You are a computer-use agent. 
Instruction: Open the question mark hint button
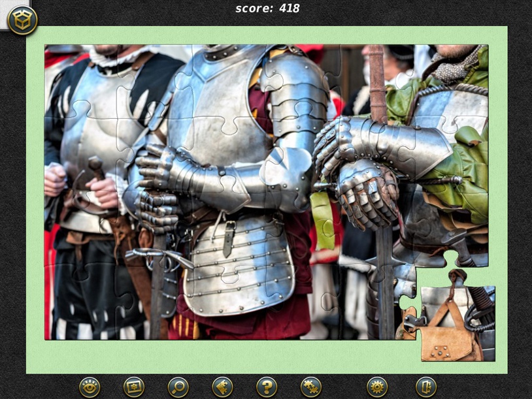267,387
